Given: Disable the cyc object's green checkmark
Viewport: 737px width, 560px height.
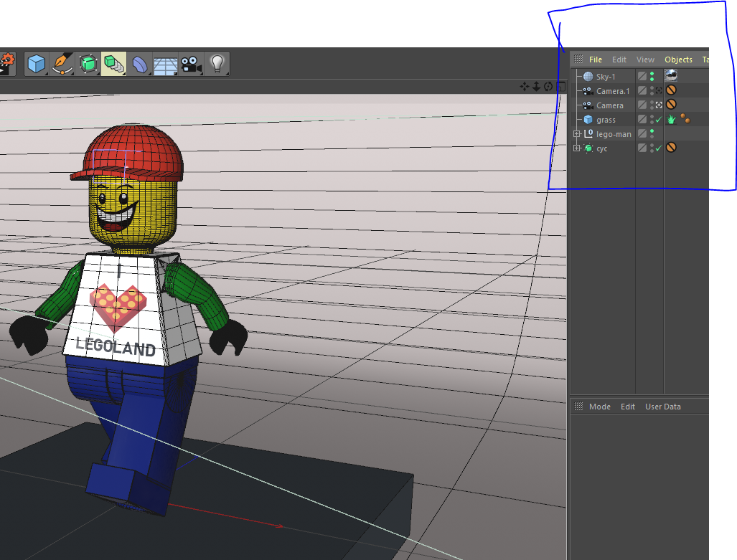Looking at the screenshot, I should tap(658, 148).
